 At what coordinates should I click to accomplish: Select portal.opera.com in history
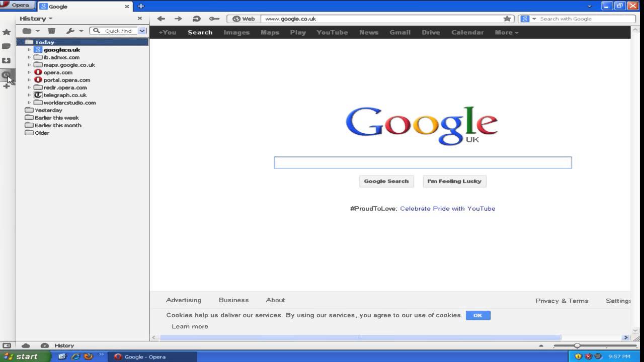(66, 80)
